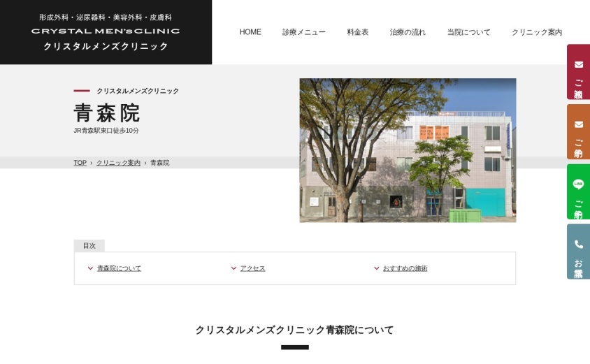This screenshot has height=364, width=590.
Task: Jump to 青森院について in the table of contents
Action: coord(119,268)
